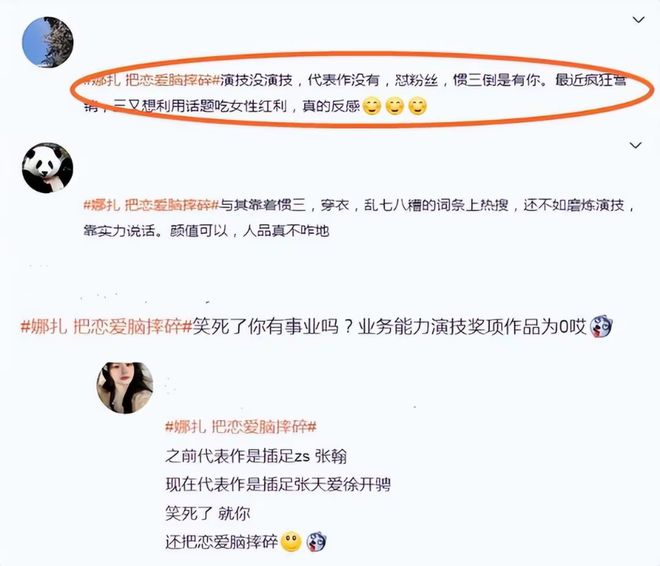Click the text 笑死了 就你

[x=208, y=513]
